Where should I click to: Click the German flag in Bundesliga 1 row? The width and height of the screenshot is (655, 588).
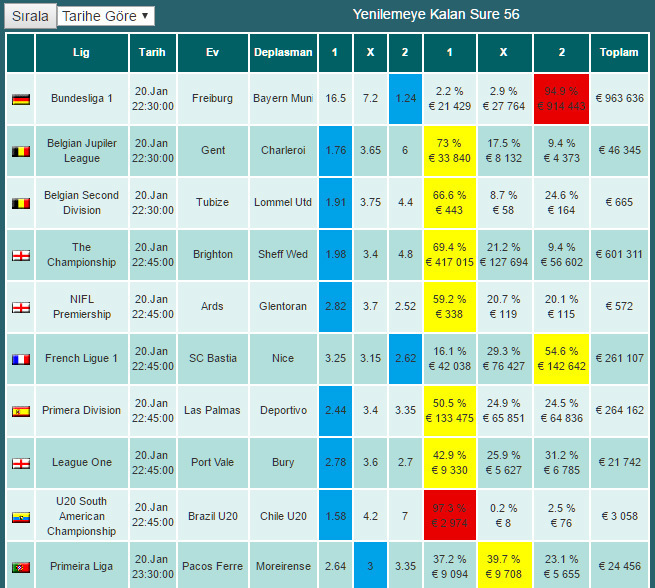click(x=20, y=99)
